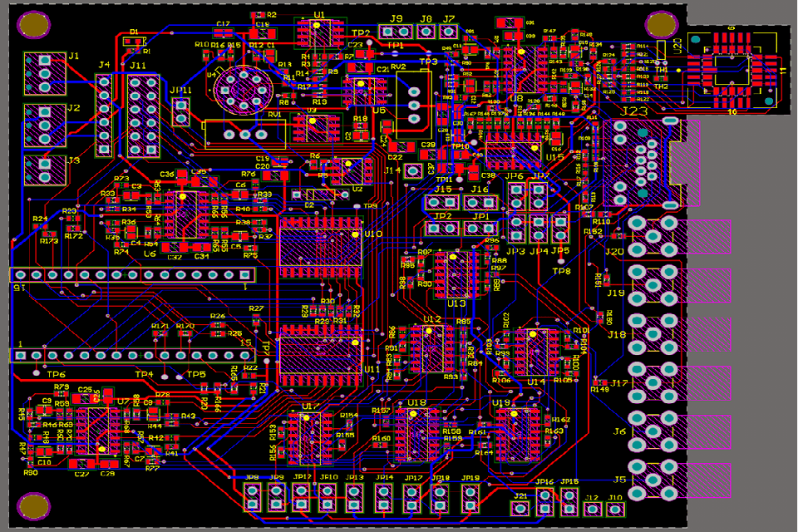The height and width of the screenshot is (532, 798).
Task: Click the J8 test pad
Action: click(426, 32)
